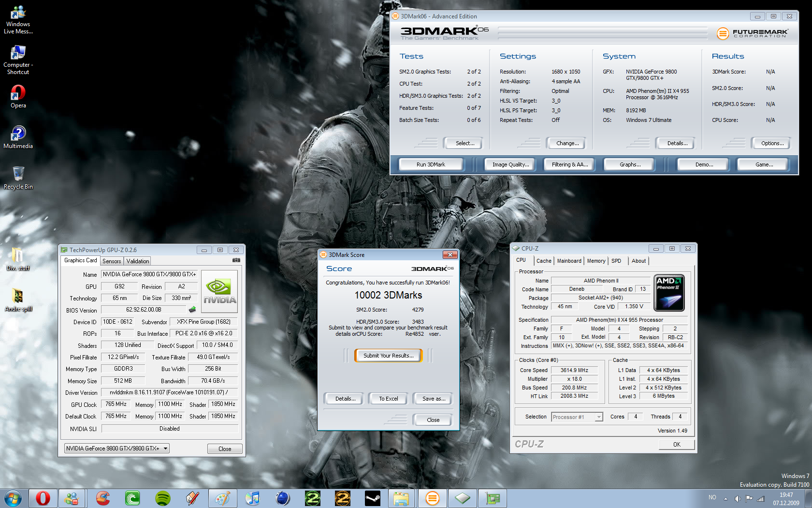The height and width of the screenshot is (508, 812).
Task: Click the Game... button
Action: 764,164
